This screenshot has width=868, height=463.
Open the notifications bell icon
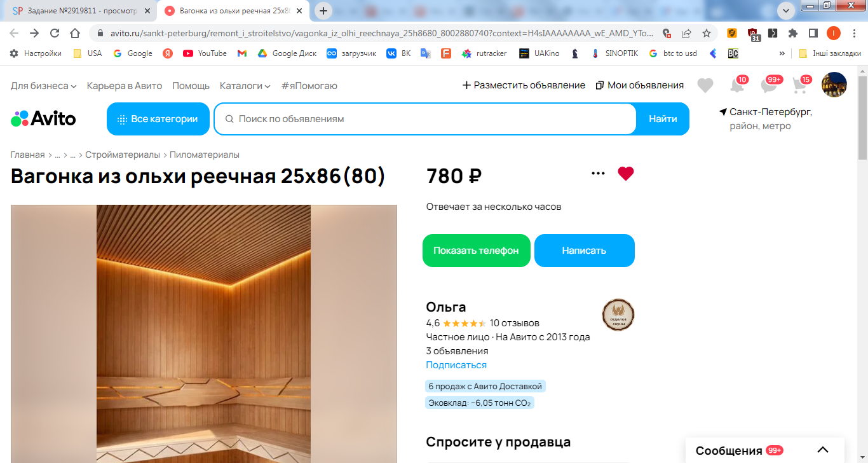click(x=737, y=85)
